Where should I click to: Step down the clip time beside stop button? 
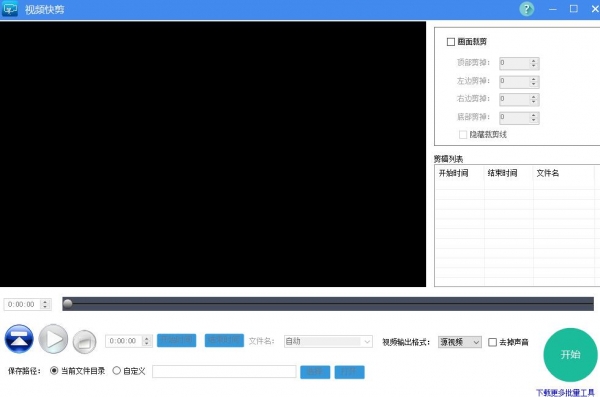click(x=147, y=344)
